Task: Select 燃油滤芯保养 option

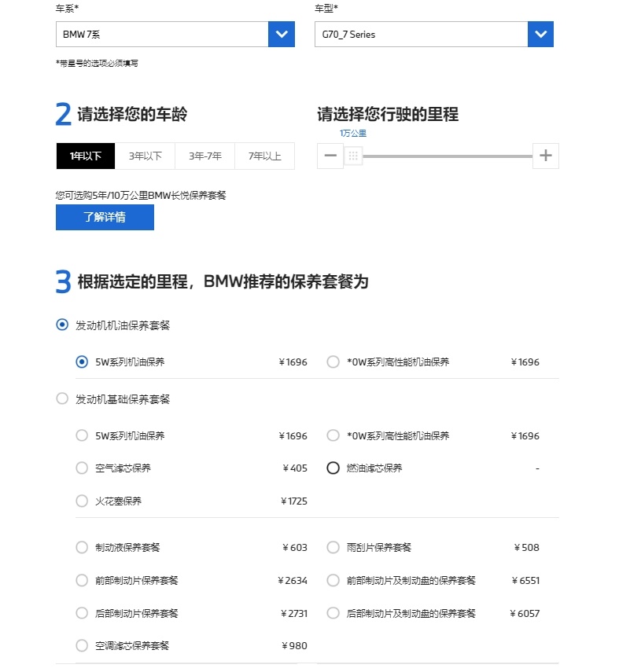Action: tap(333, 468)
